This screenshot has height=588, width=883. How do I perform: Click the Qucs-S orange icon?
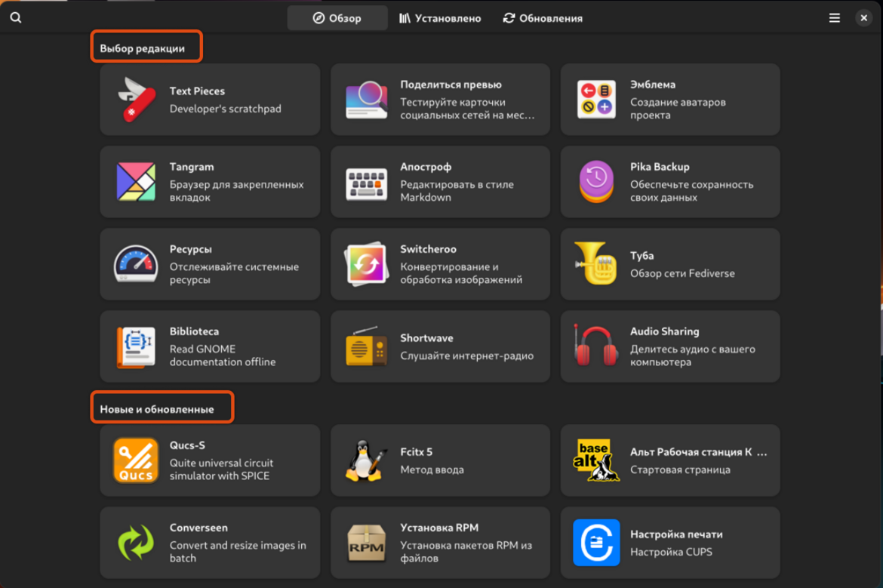point(136,460)
